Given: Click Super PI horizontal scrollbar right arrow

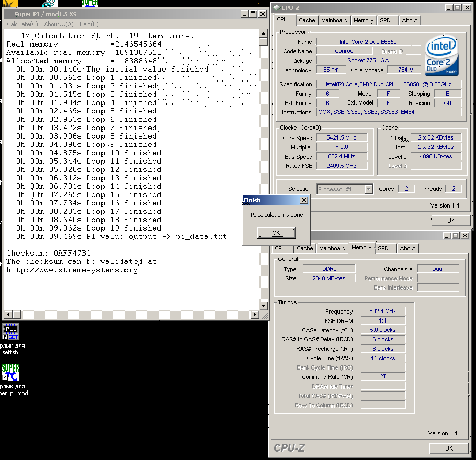Looking at the screenshot, I should [x=256, y=315].
